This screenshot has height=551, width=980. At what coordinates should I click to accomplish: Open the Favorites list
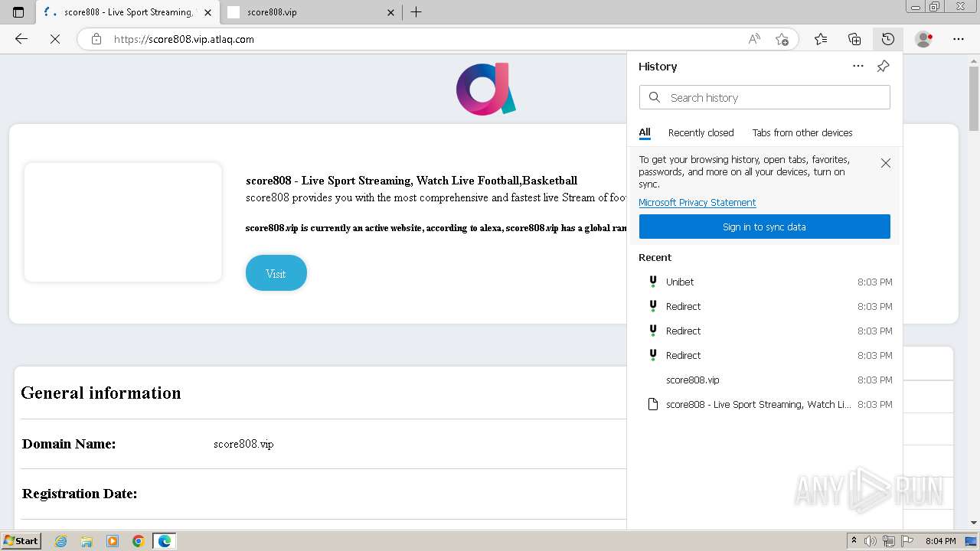click(x=821, y=39)
